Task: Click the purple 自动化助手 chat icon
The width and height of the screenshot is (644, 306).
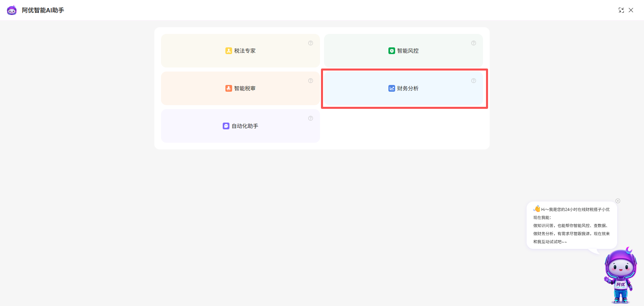Action: click(226, 126)
